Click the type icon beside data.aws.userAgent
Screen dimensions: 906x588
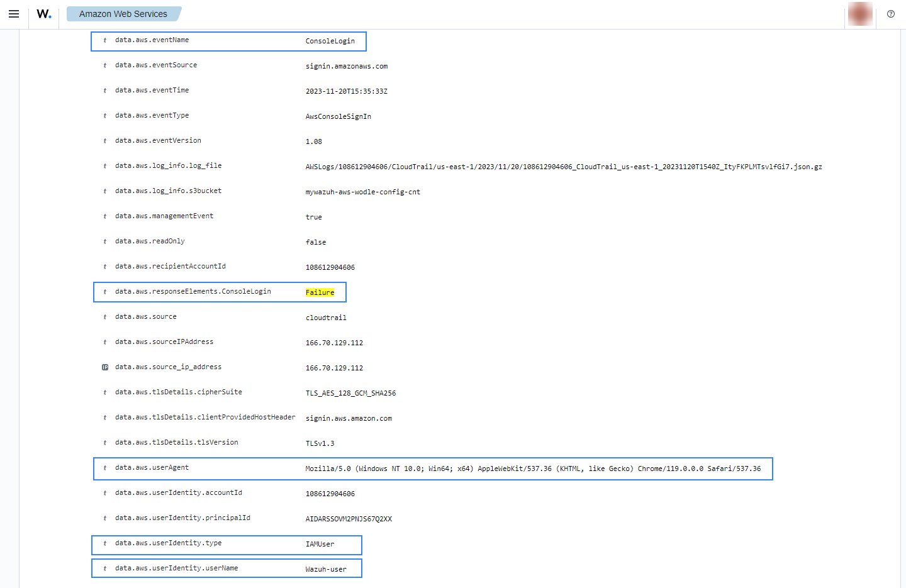click(x=105, y=468)
